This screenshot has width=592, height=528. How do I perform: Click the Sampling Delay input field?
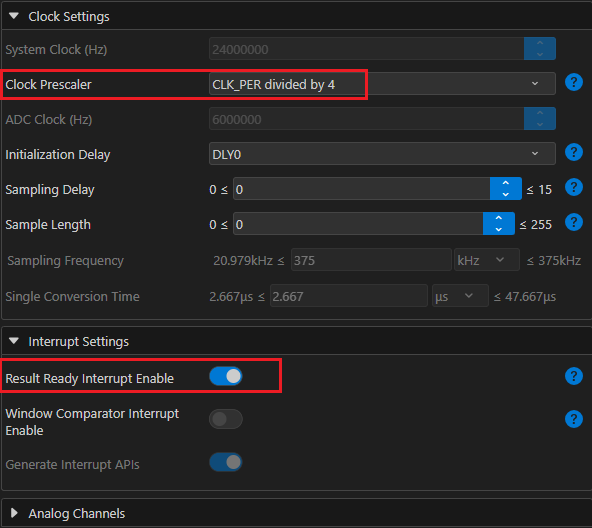[x=362, y=189]
